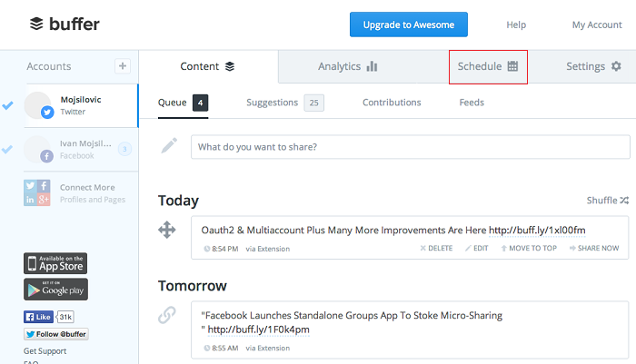Screen dimensions: 636x364
Task: Open the Google Play download badge
Action: click(x=55, y=290)
